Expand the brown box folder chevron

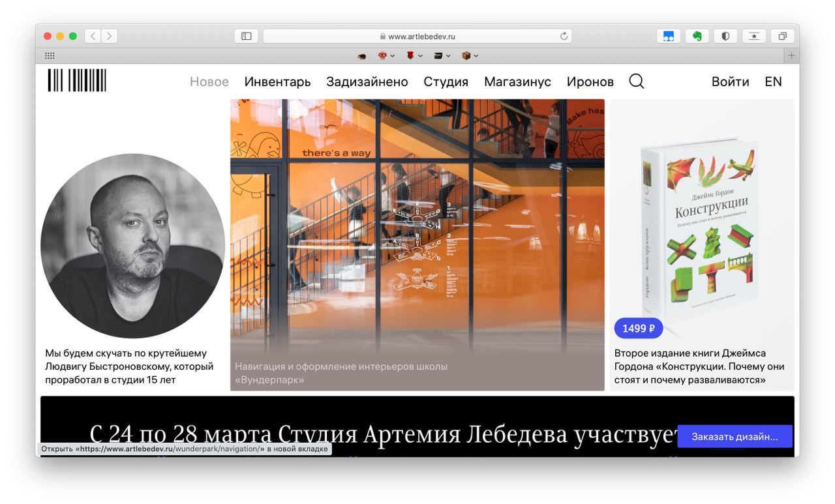(x=476, y=56)
